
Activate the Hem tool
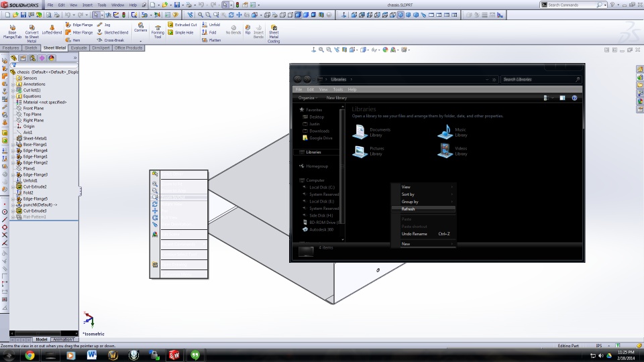click(x=72, y=40)
